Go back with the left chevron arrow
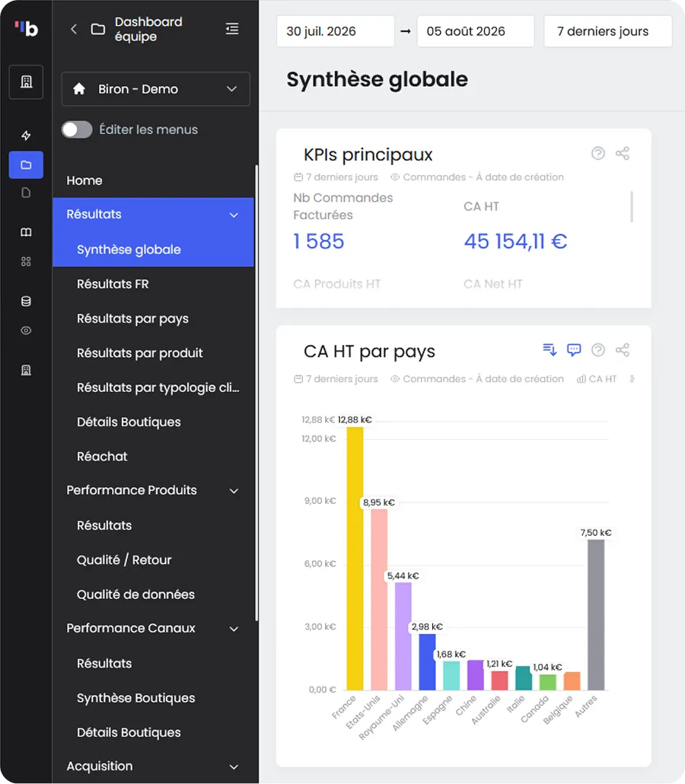 coord(74,29)
